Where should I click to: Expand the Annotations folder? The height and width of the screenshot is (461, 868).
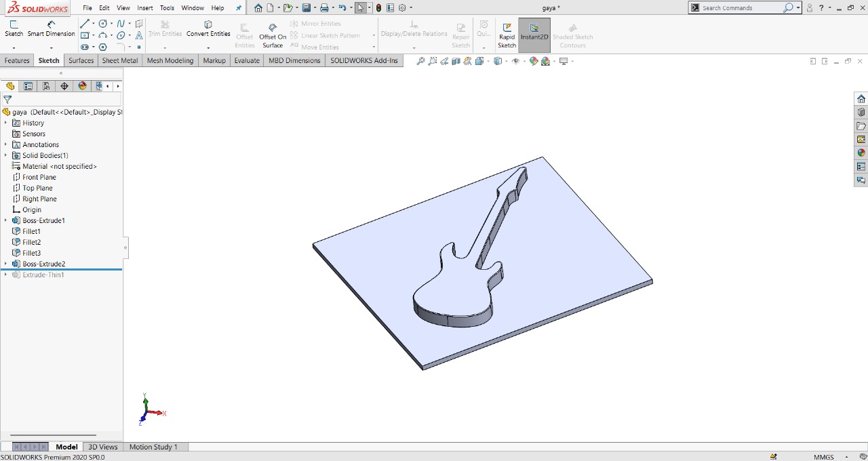pos(5,144)
